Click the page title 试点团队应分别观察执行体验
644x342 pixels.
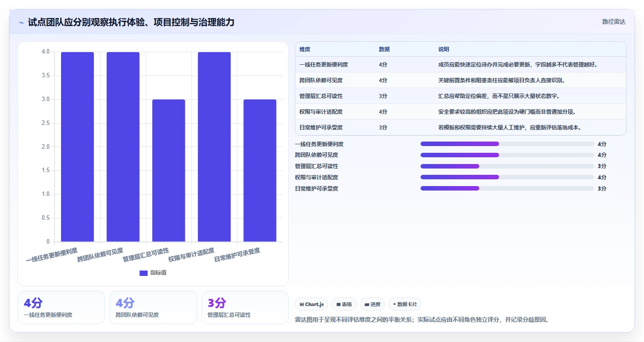(x=131, y=22)
